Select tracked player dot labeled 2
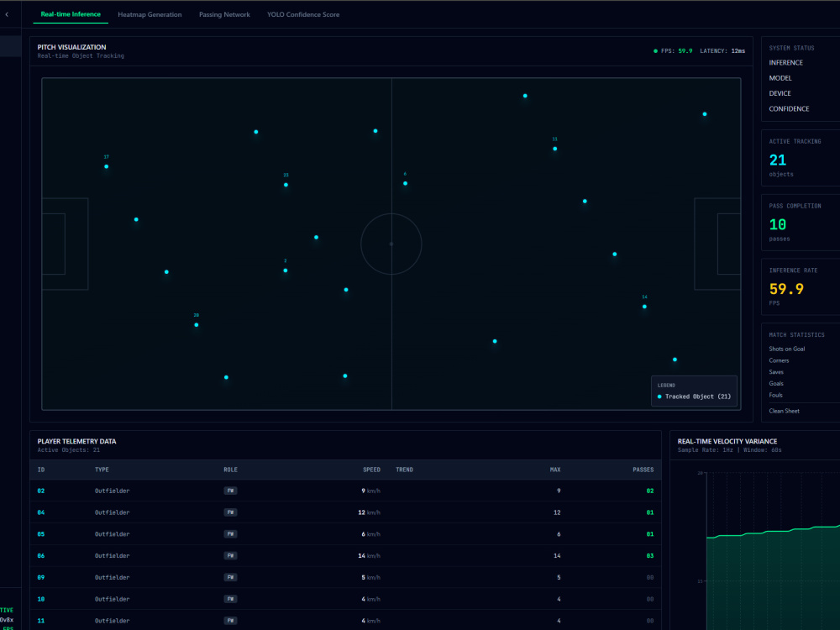 (286, 270)
